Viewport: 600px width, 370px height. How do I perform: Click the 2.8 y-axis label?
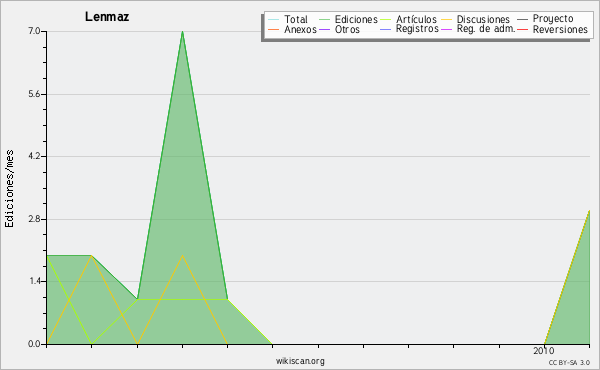click(34, 219)
